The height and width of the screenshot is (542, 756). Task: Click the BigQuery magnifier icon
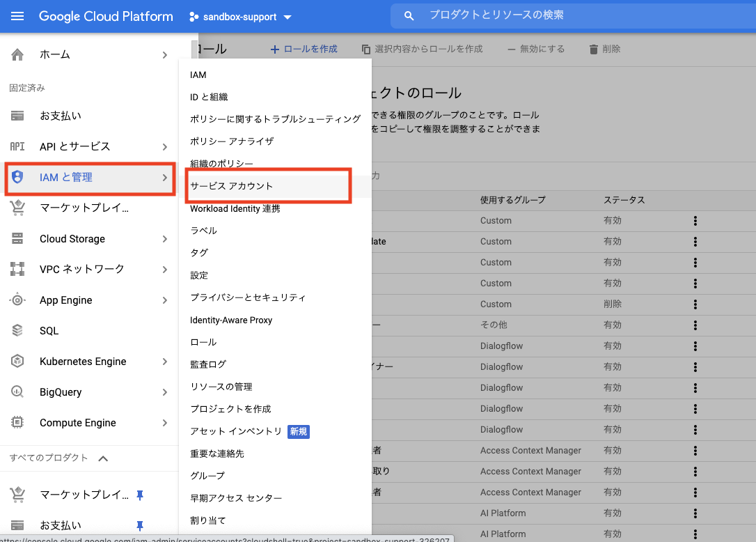click(17, 392)
